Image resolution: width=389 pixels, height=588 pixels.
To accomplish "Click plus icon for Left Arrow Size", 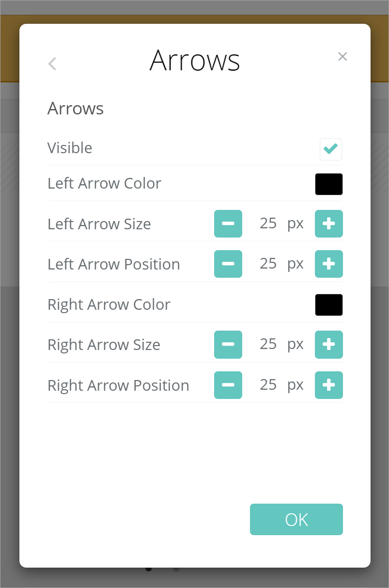I will pyautogui.click(x=329, y=224).
